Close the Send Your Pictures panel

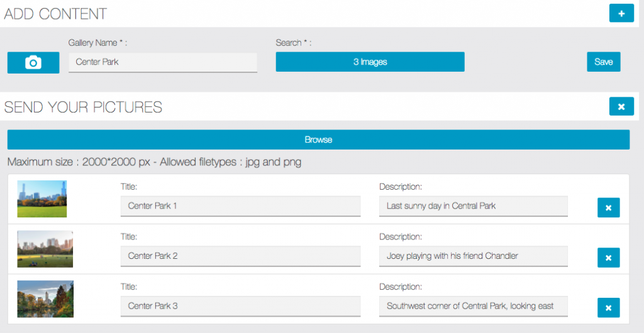pos(621,107)
